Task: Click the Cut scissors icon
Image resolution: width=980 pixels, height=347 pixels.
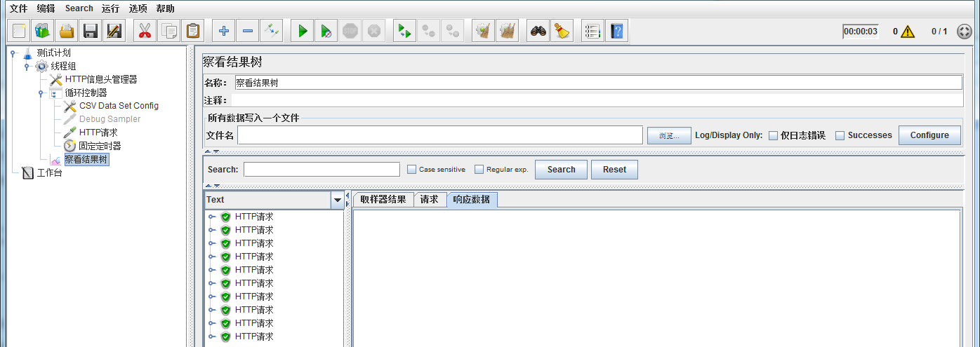Action: [145, 31]
